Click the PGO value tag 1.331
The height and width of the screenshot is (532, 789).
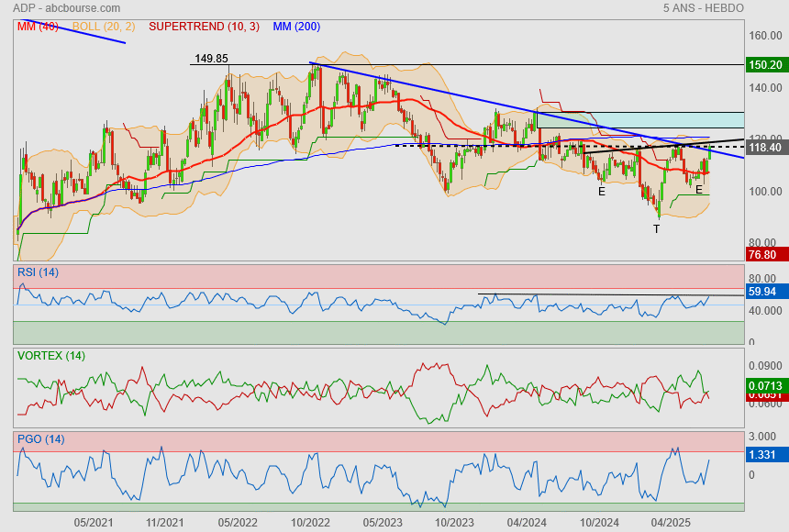click(767, 455)
